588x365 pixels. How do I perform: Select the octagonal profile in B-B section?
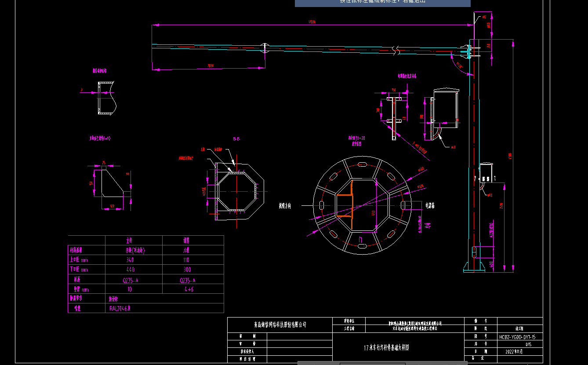pyautogui.click(x=238, y=192)
